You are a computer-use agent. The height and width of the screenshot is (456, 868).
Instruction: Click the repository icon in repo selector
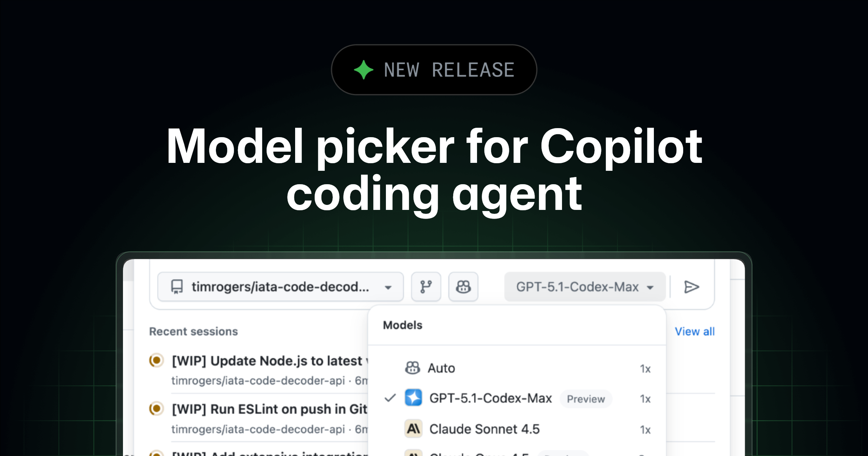[177, 287]
